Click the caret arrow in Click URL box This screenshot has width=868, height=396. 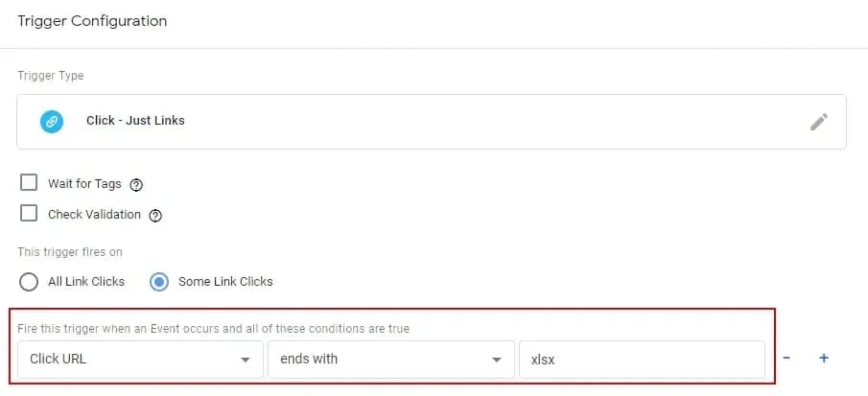(246, 360)
